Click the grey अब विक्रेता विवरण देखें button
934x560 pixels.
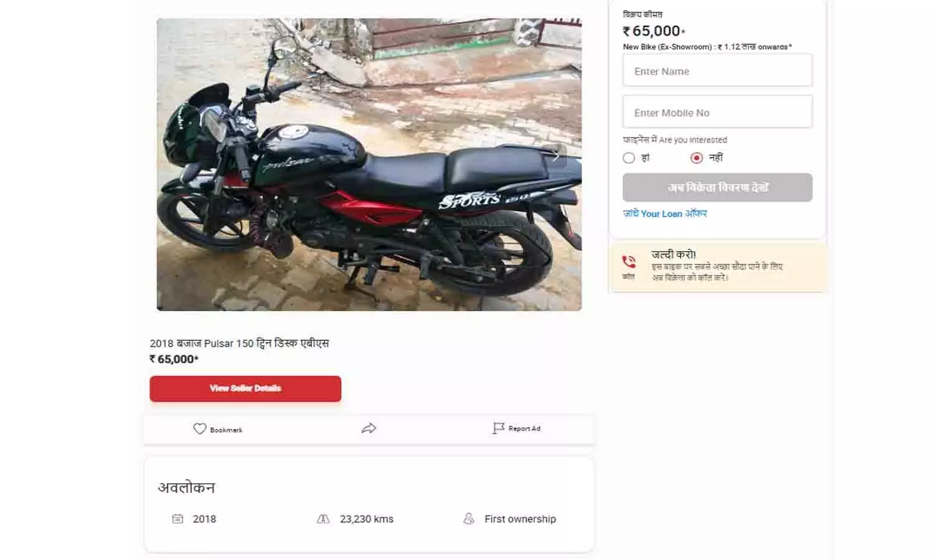click(717, 187)
